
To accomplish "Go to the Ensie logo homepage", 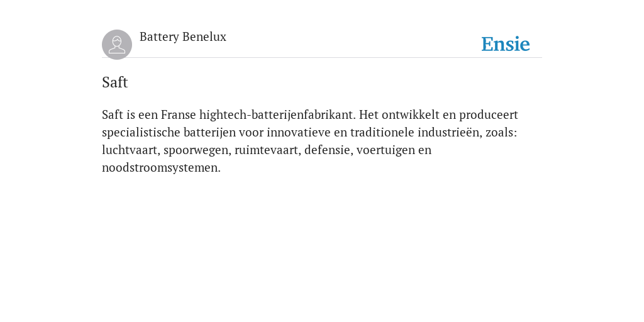I will [x=506, y=44].
